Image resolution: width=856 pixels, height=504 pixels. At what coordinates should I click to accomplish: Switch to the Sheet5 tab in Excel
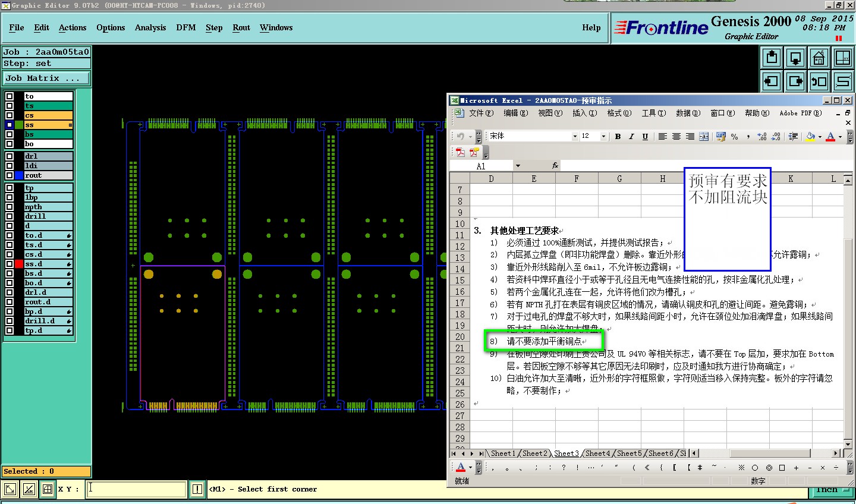pos(630,453)
